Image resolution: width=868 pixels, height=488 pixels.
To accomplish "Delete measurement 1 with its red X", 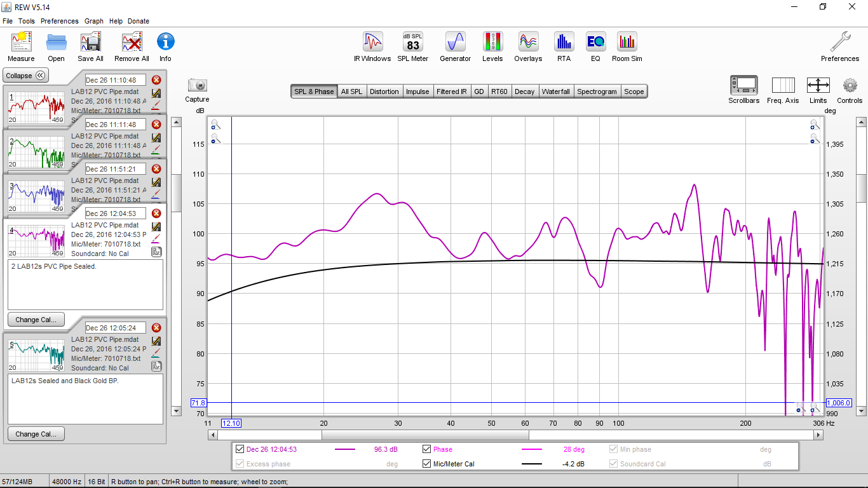I will pos(156,80).
